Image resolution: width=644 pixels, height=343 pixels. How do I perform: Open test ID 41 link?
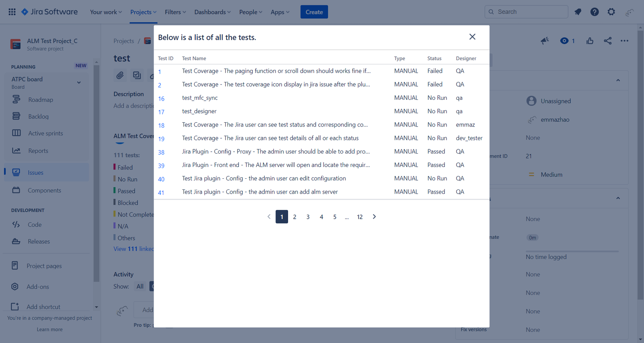(x=161, y=192)
